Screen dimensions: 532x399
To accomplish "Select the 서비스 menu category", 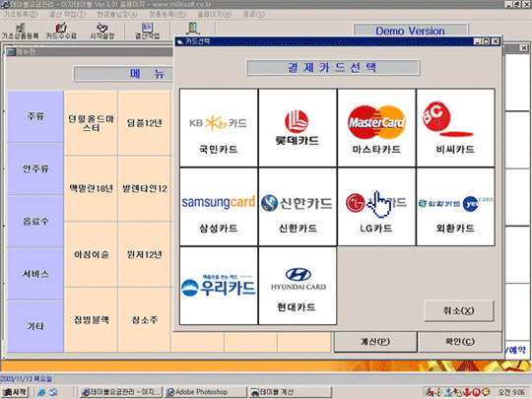I will (35, 274).
